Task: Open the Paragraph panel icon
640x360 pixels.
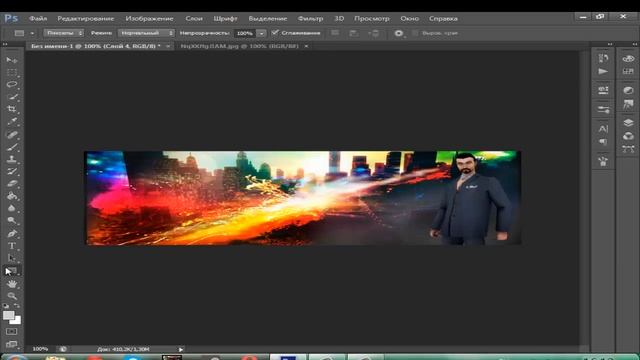Action: pos(603,142)
